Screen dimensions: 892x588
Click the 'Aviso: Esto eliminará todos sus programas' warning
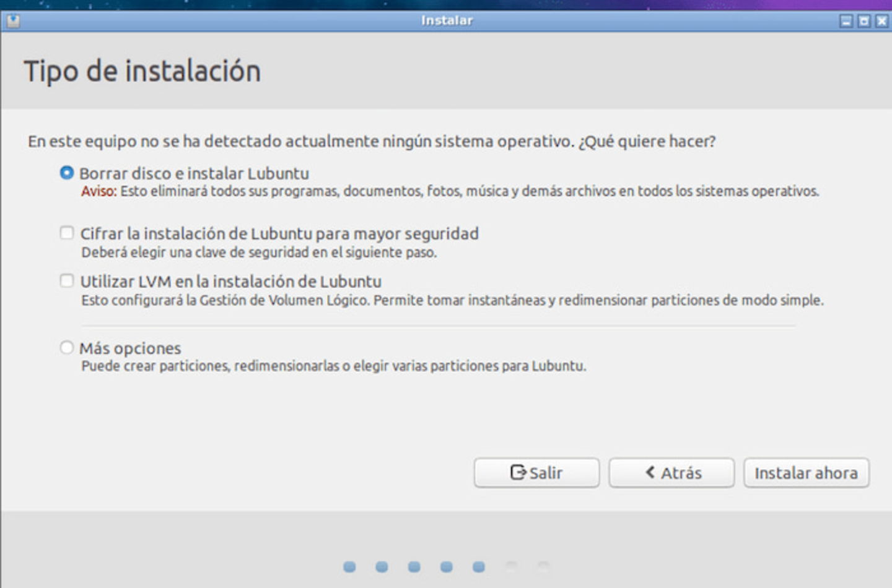point(450,191)
